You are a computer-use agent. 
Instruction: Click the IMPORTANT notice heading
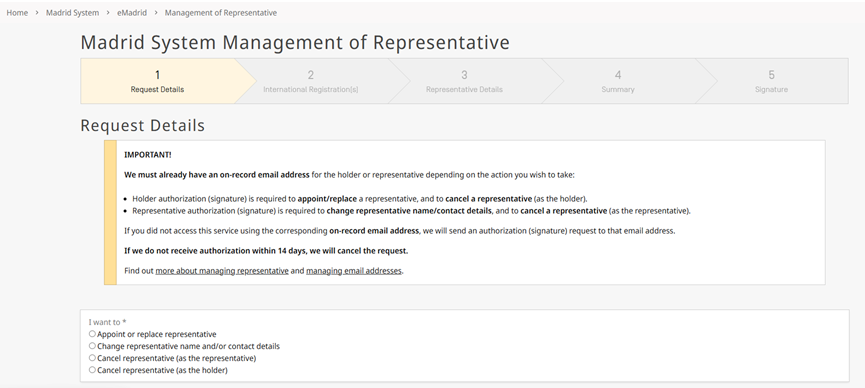[x=148, y=155]
